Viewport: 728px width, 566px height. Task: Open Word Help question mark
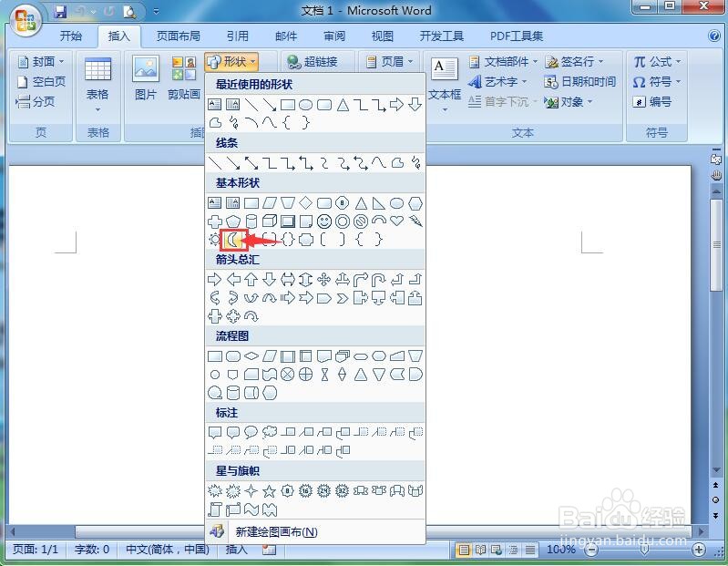coord(714,36)
